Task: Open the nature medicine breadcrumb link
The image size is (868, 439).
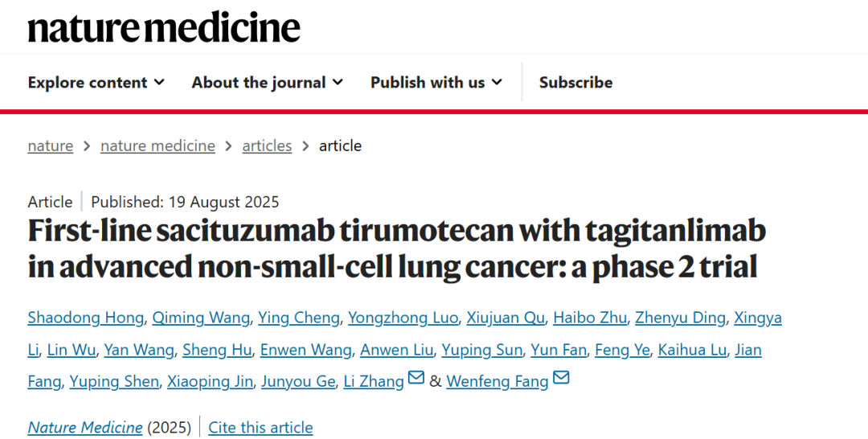Action: click(x=158, y=146)
